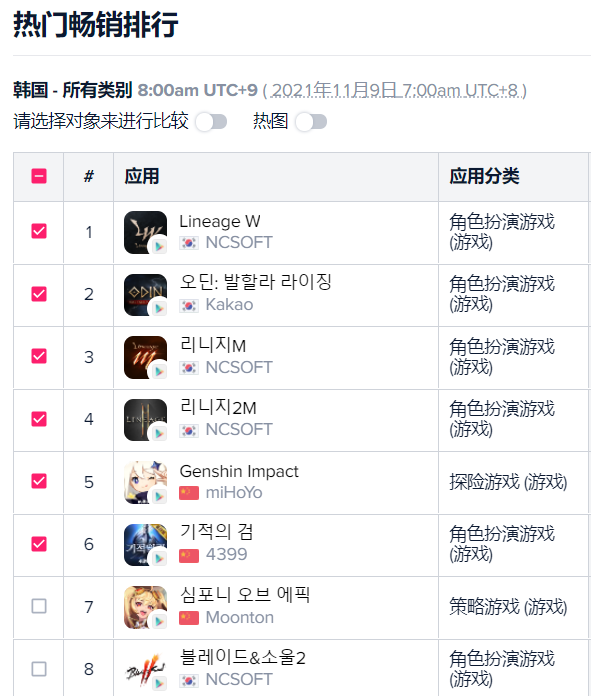Enable the 热图 heatmap toggle
The height and width of the screenshot is (696, 591).
coord(311,122)
